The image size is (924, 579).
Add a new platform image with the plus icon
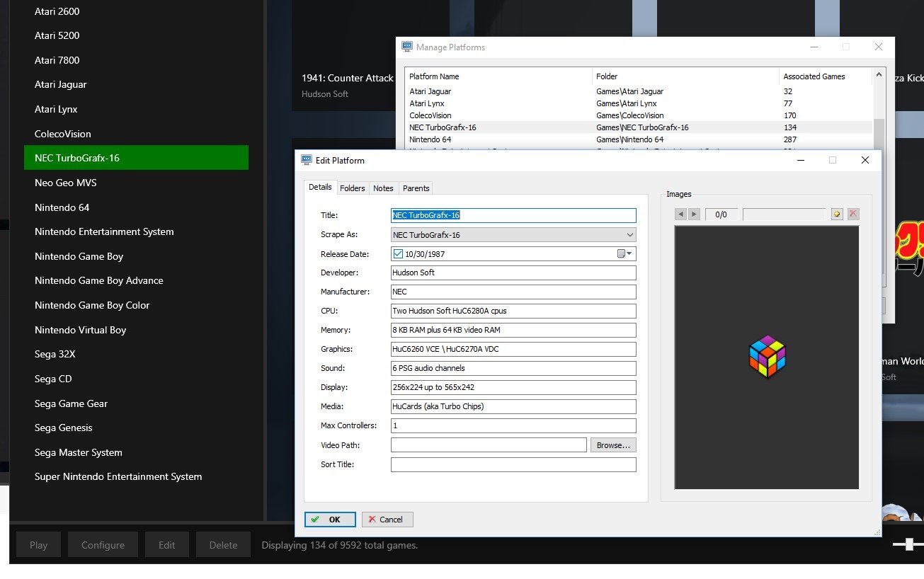[837, 214]
